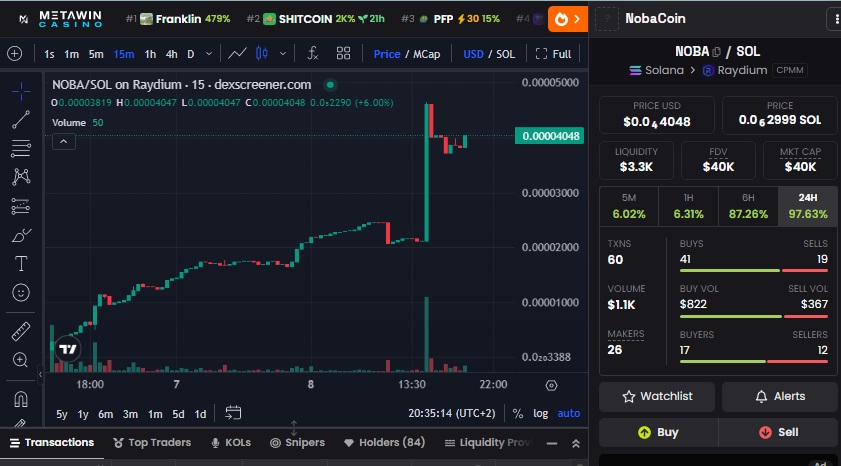
Task: Open the chart layout grid icon
Action: point(343,54)
